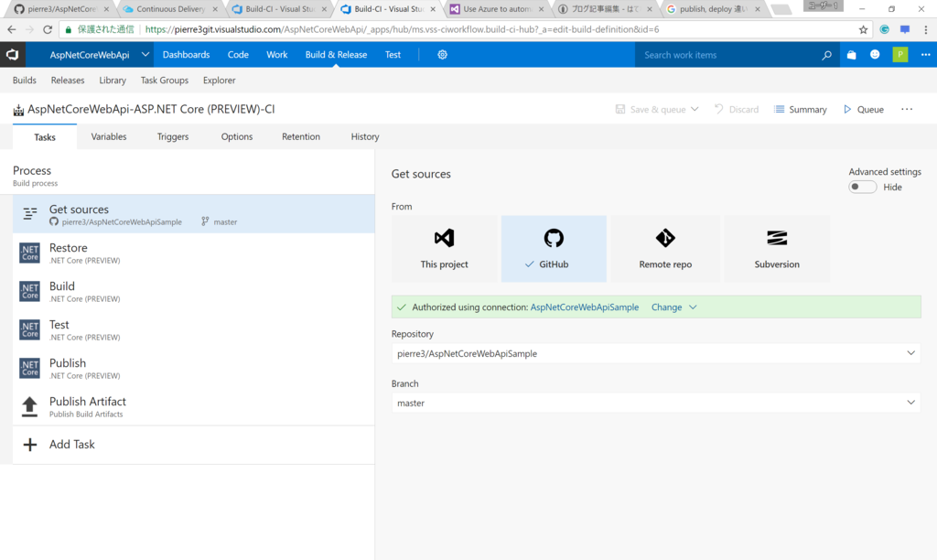Switch to the Use Azure to autom browser tab
The image size is (937, 560).
coord(497,9)
